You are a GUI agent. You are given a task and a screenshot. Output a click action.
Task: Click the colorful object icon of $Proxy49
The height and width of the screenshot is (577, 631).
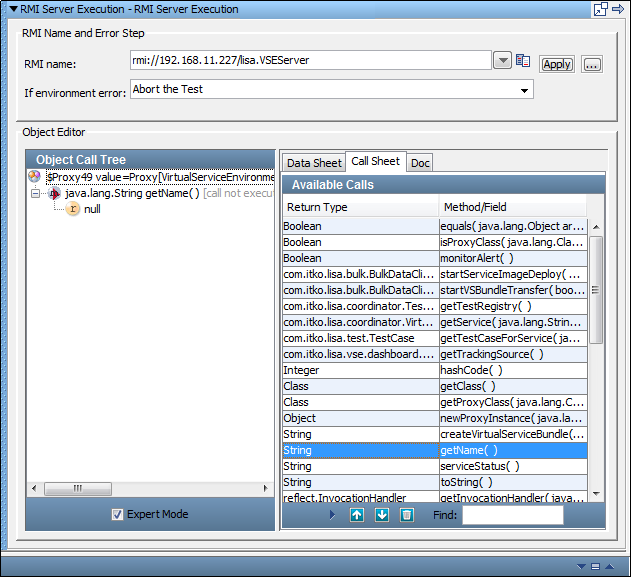tap(34, 176)
